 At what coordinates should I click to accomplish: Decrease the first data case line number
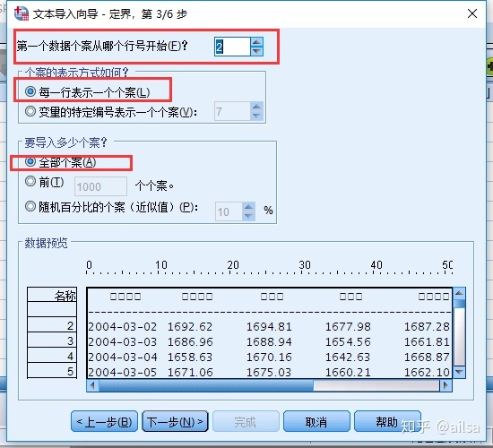coord(257,51)
